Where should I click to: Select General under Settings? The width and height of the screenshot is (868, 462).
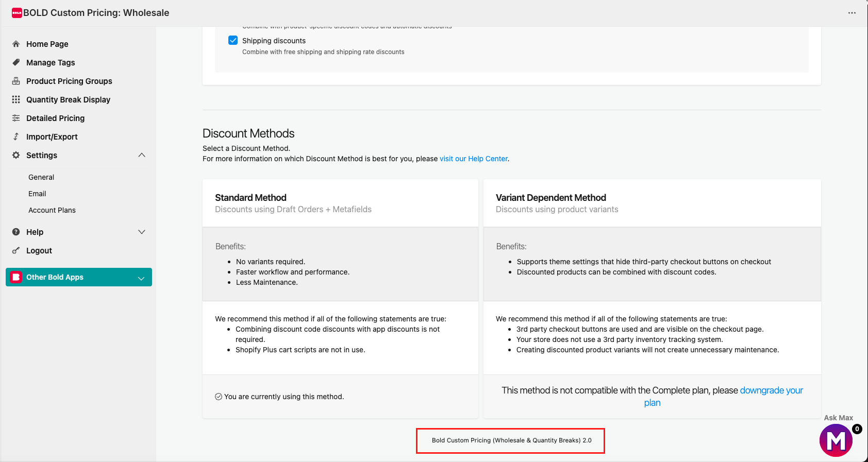point(41,177)
